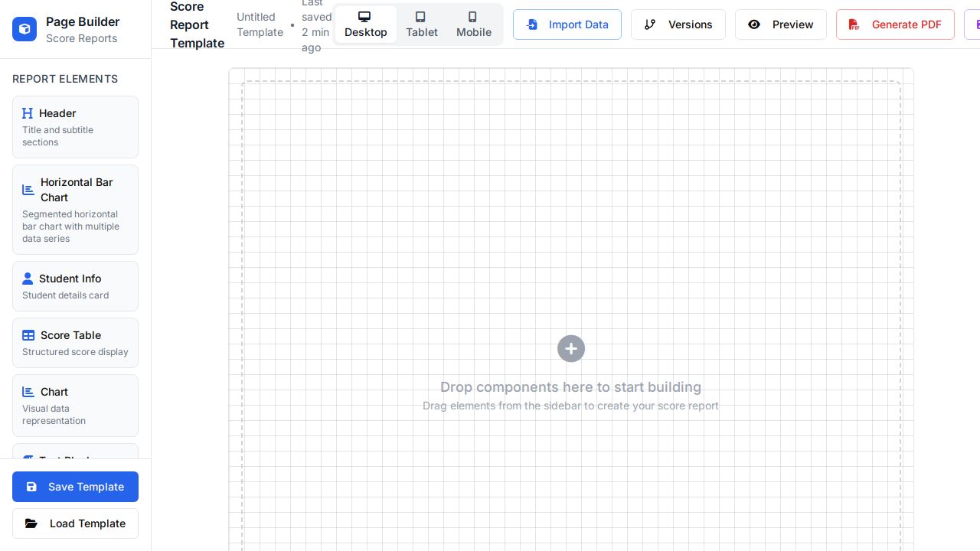Select the Chart element card title
980x551 pixels.
click(x=54, y=392)
